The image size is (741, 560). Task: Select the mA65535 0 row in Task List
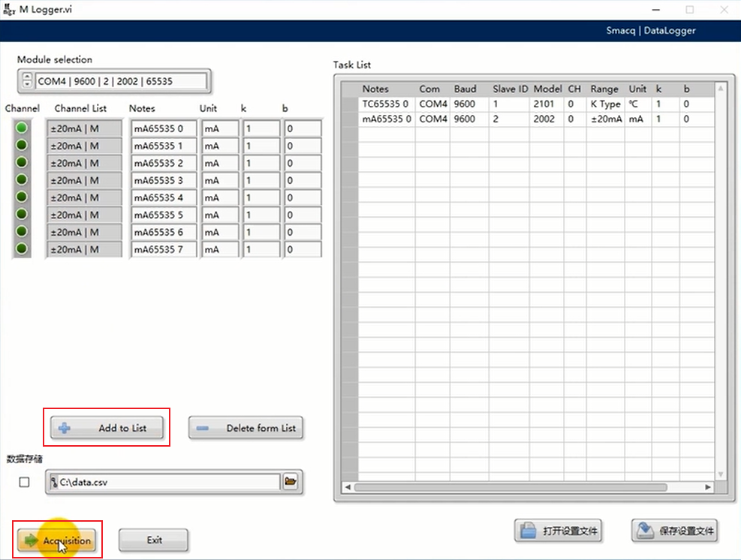pos(386,119)
